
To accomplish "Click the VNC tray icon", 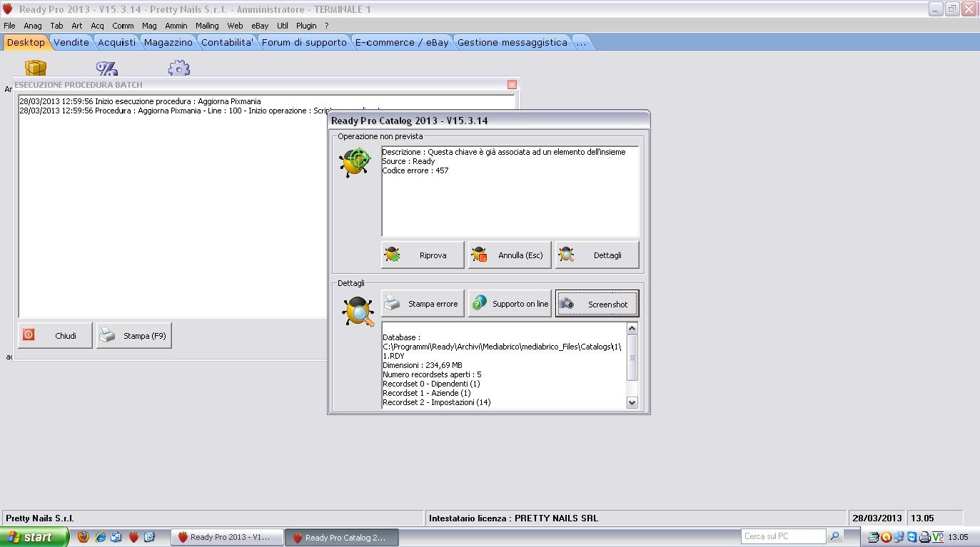I will click(937, 537).
